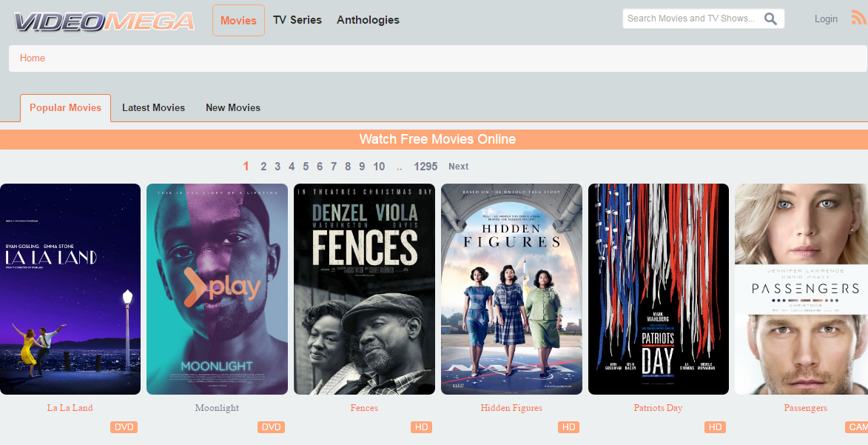Viewport: 868px width, 445px height.
Task: Click the HD badge under Hidden Figures
Action: click(x=568, y=427)
